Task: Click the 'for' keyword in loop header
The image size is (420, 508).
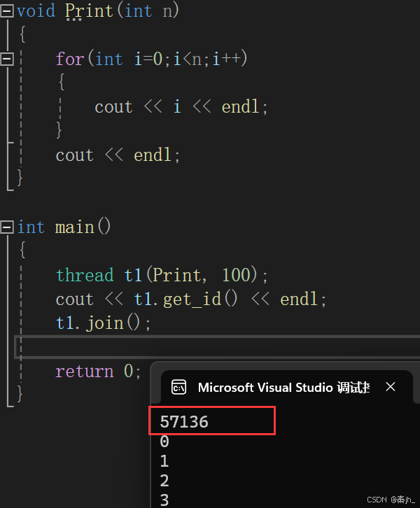Action: click(x=70, y=59)
